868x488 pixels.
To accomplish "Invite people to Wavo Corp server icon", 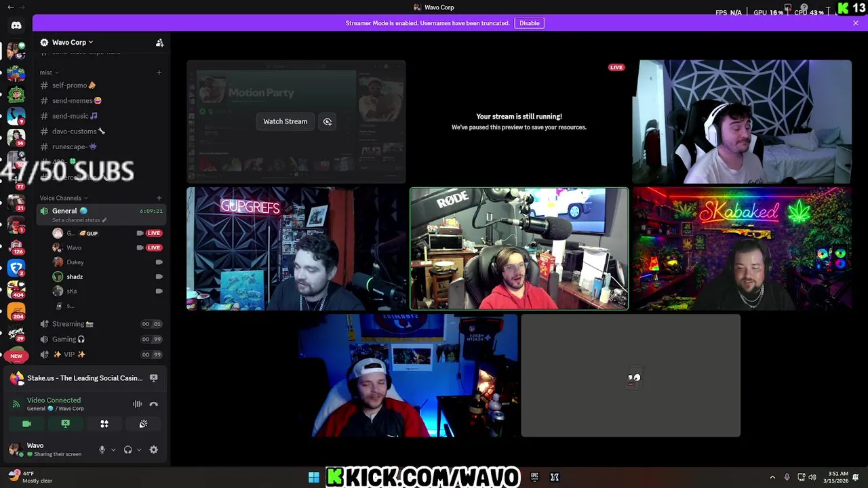I will point(160,43).
